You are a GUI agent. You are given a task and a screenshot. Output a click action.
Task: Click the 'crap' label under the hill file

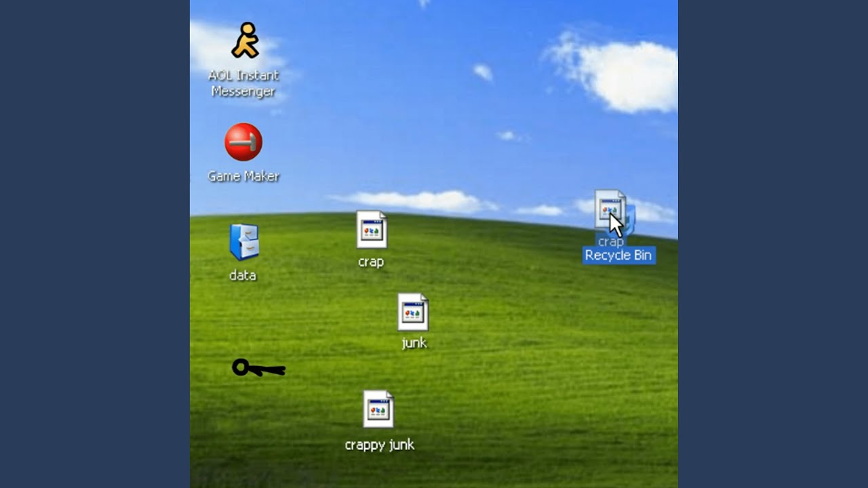click(x=371, y=262)
